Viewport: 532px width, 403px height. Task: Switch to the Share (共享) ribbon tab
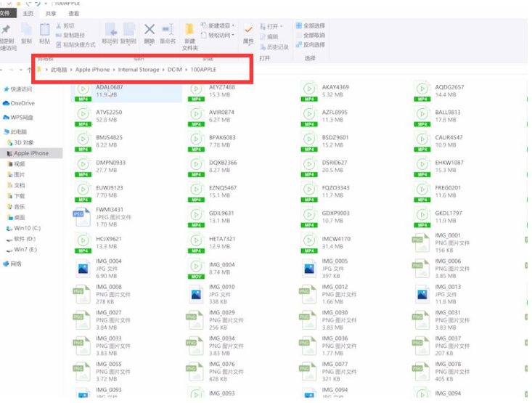pos(51,13)
